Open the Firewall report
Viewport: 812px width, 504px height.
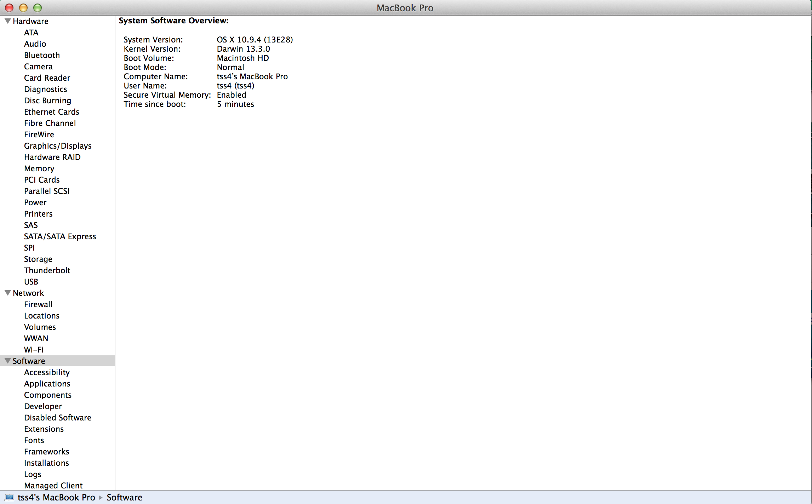pyautogui.click(x=38, y=304)
